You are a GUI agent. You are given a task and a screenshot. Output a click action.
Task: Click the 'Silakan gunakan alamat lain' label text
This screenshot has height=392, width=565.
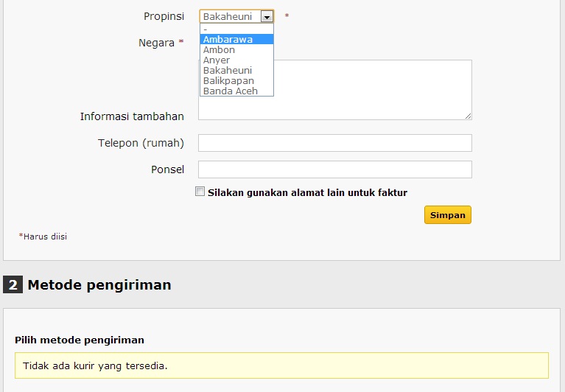(307, 193)
